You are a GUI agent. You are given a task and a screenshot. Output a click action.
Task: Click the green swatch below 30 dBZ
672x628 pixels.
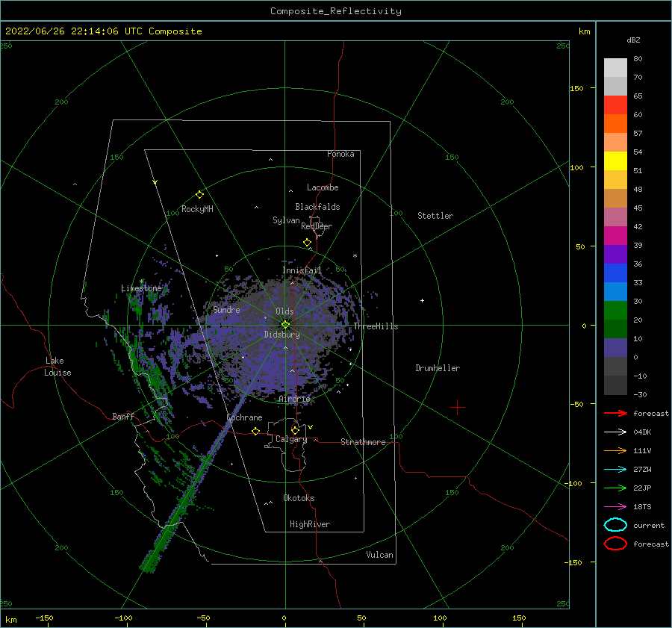pyautogui.click(x=615, y=310)
